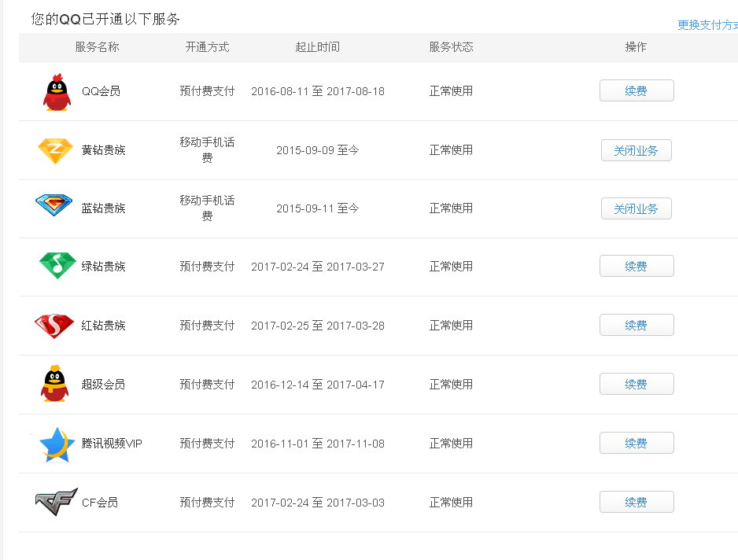The image size is (738, 560).
Task: Click 正常使用 status in the 超级会员 row
Action: pos(451,385)
